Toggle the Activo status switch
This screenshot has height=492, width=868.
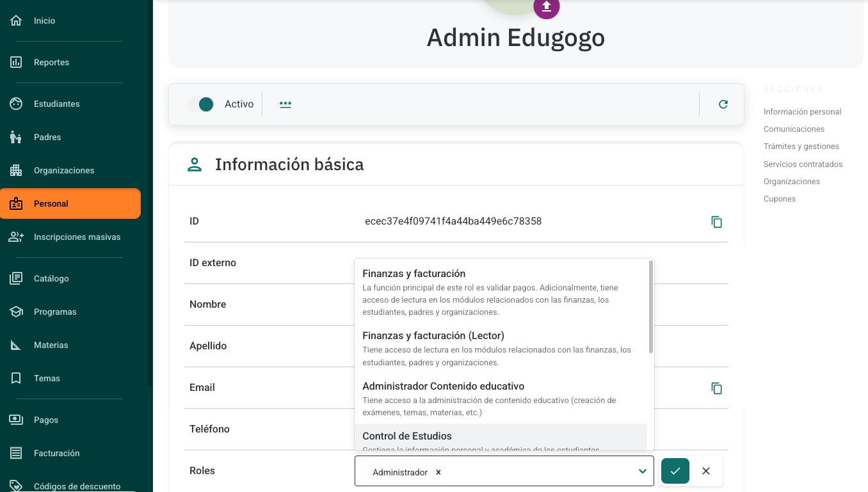pos(201,104)
